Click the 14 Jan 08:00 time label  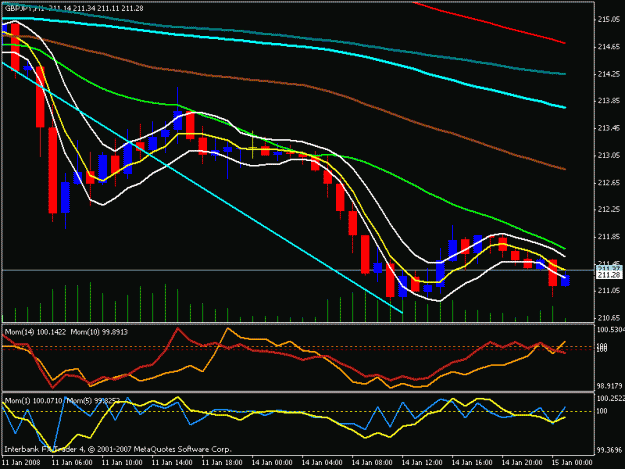[372, 463]
